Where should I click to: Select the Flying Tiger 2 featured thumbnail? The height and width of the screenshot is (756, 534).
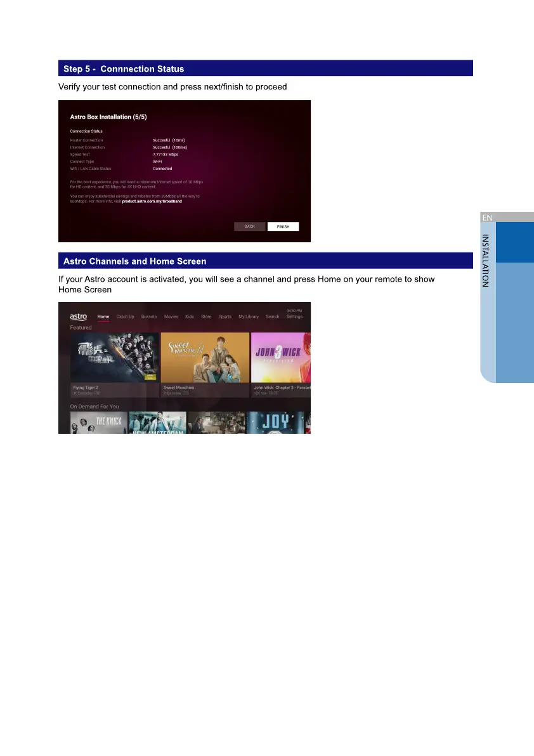coord(115,357)
